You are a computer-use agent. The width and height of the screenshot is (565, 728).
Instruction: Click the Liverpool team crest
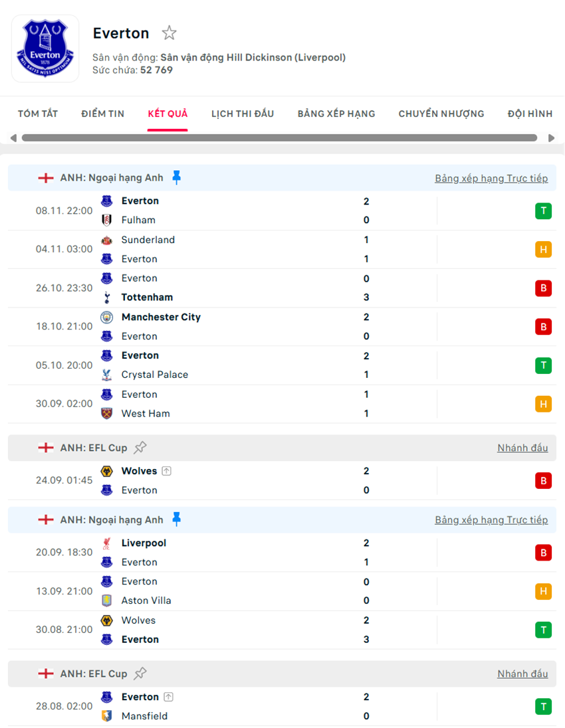[x=106, y=543]
